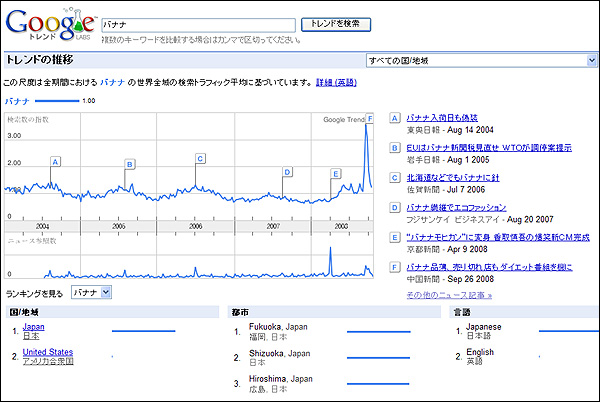Open the United States region link
This screenshot has width=600, height=402.
48,352
